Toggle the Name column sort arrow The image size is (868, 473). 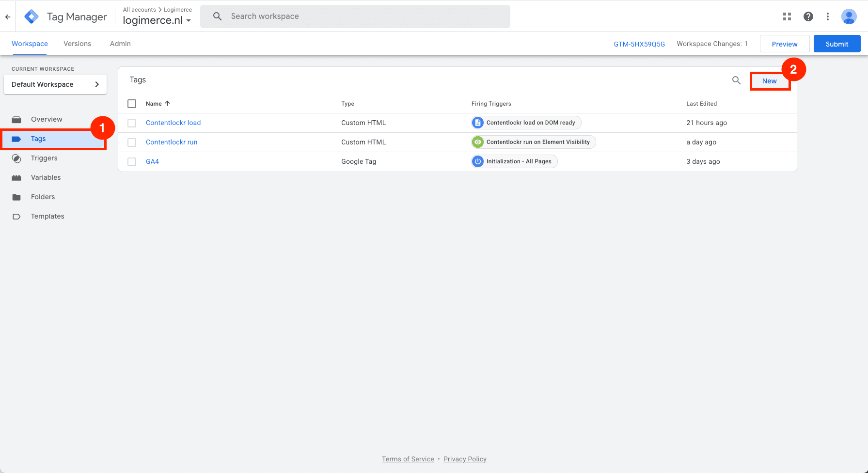pyautogui.click(x=167, y=103)
